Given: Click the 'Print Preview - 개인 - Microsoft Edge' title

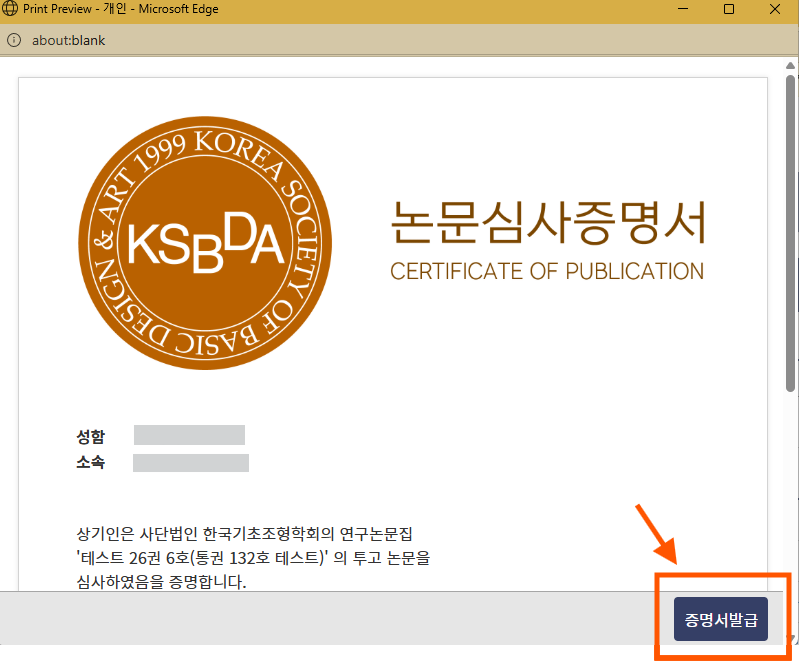Looking at the screenshot, I should point(121,9).
